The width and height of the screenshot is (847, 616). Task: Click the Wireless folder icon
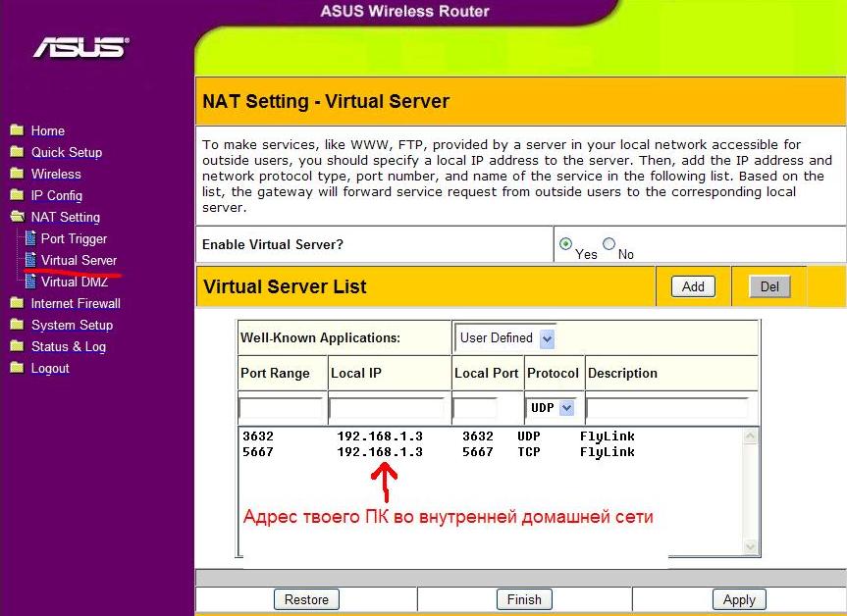pyautogui.click(x=16, y=174)
